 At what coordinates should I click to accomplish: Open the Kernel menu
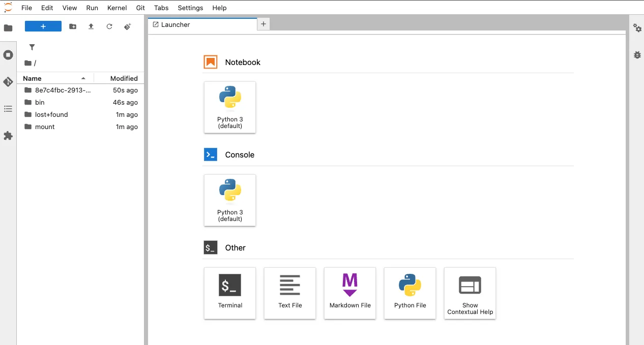pos(117,8)
